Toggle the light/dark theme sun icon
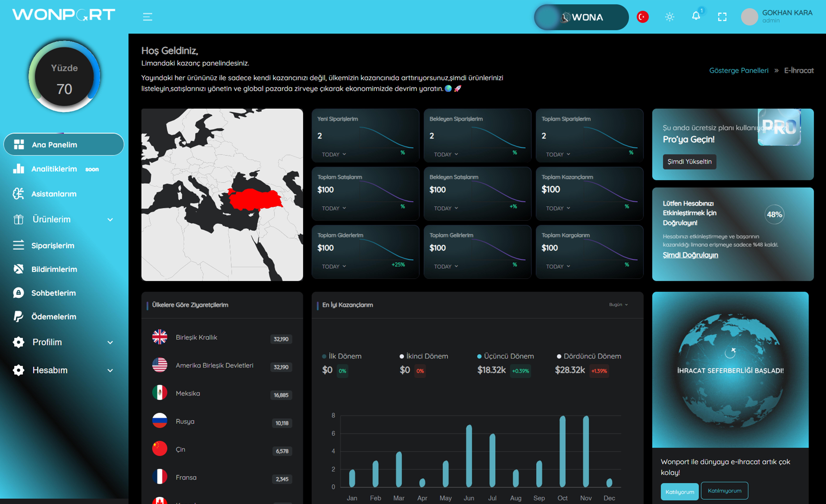Image resolution: width=826 pixels, height=504 pixels. point(670,17)
